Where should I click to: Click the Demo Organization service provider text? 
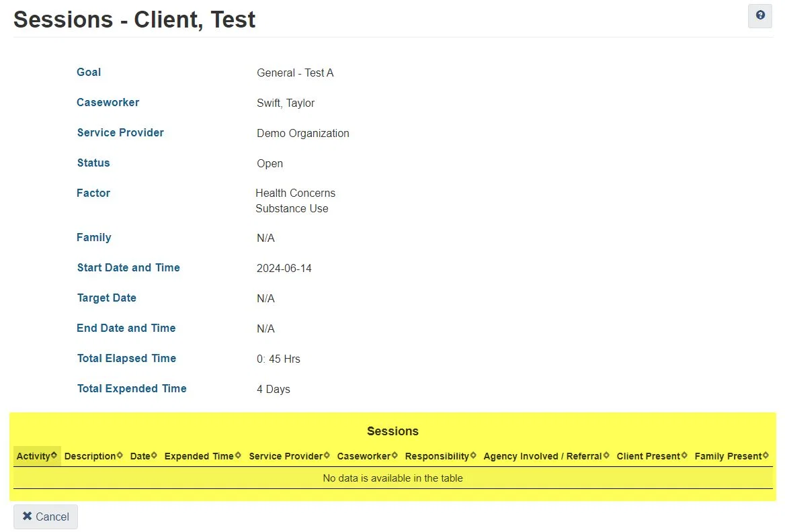click(x=302, y=133)
